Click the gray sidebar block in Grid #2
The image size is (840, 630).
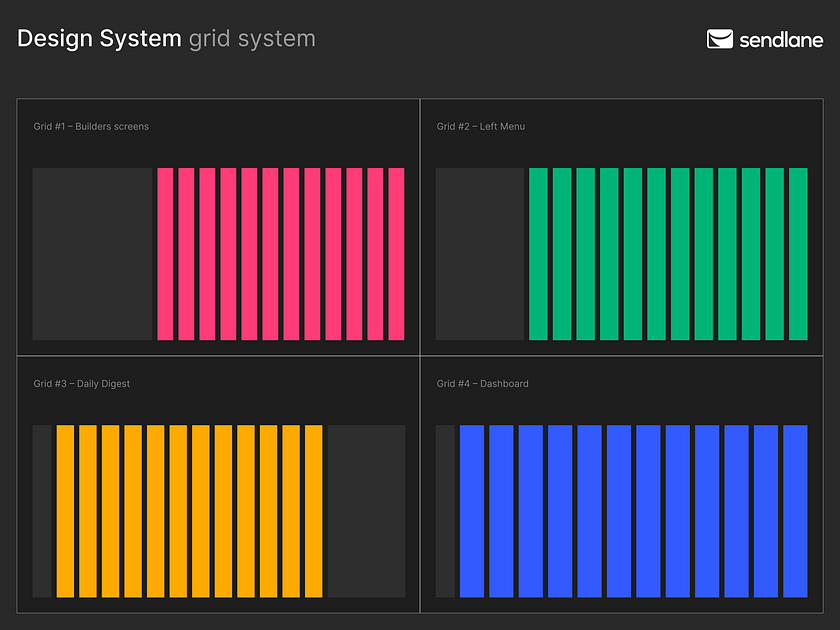point(478,253)
